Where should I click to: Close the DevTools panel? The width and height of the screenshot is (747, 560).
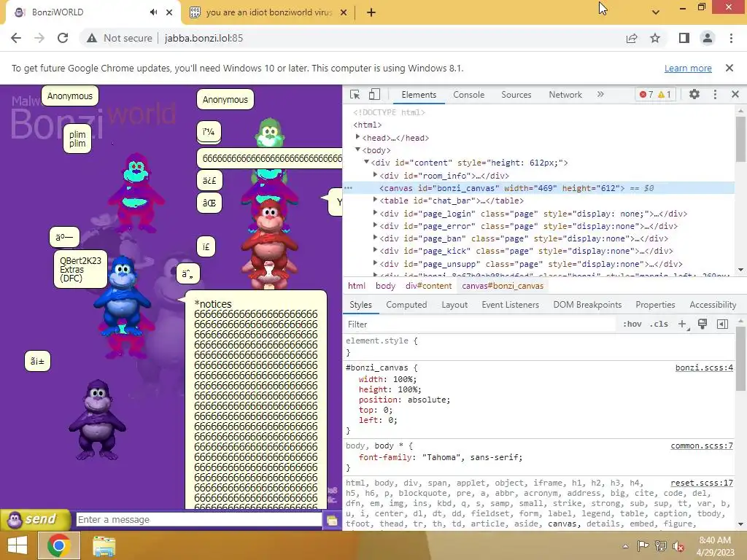coord(735,94)
